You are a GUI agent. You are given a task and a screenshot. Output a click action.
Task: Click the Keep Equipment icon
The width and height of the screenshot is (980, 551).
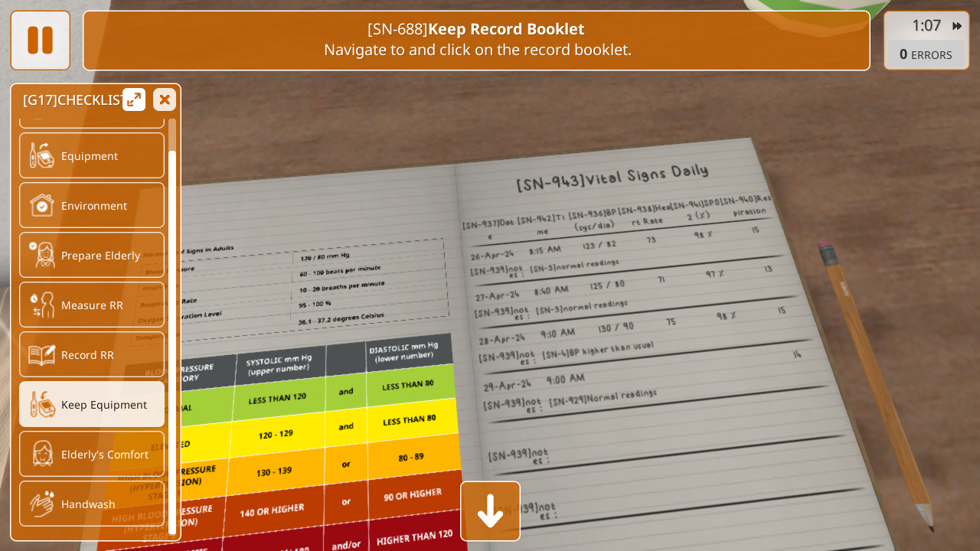pyautogui.click(x=42, y=404)
